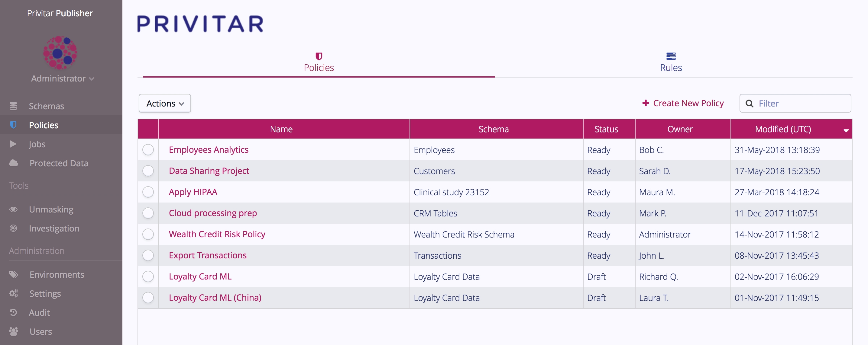Image resolution: width=868 pixels, height=345 pixels.
Task: Open Jobs in the sidebar
Action: pyautogui.click(x=37, y=144)
